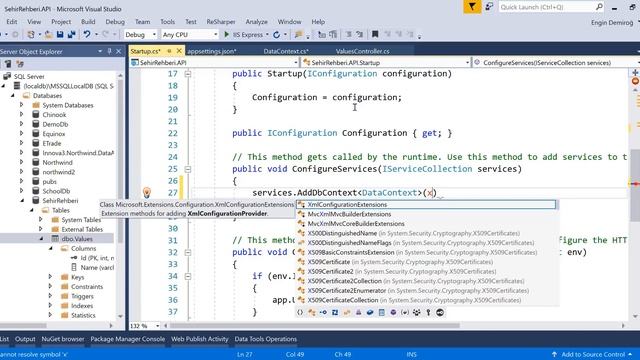Switch to the DataContext.cs tab

click(286, 51)
